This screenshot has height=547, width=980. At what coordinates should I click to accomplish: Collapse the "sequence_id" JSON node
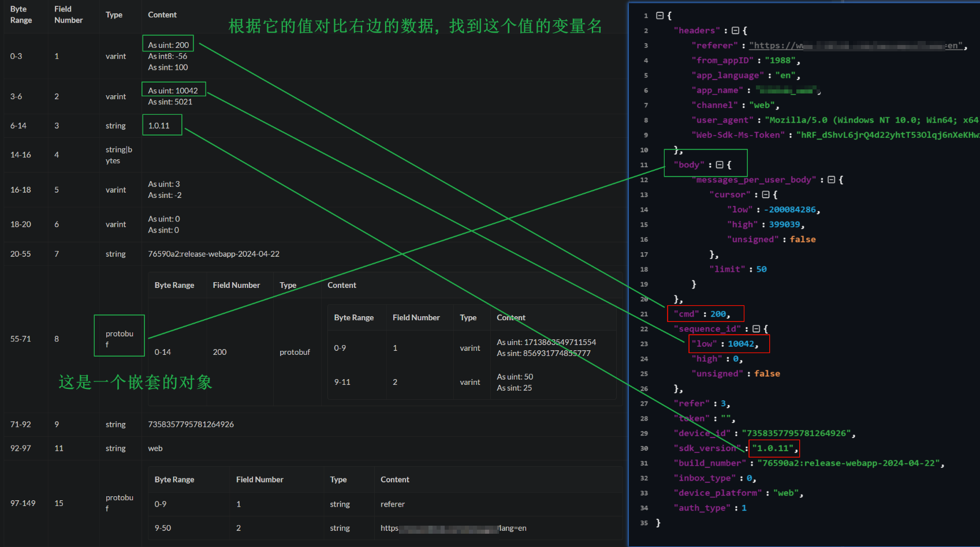click(x=756, y=329)
